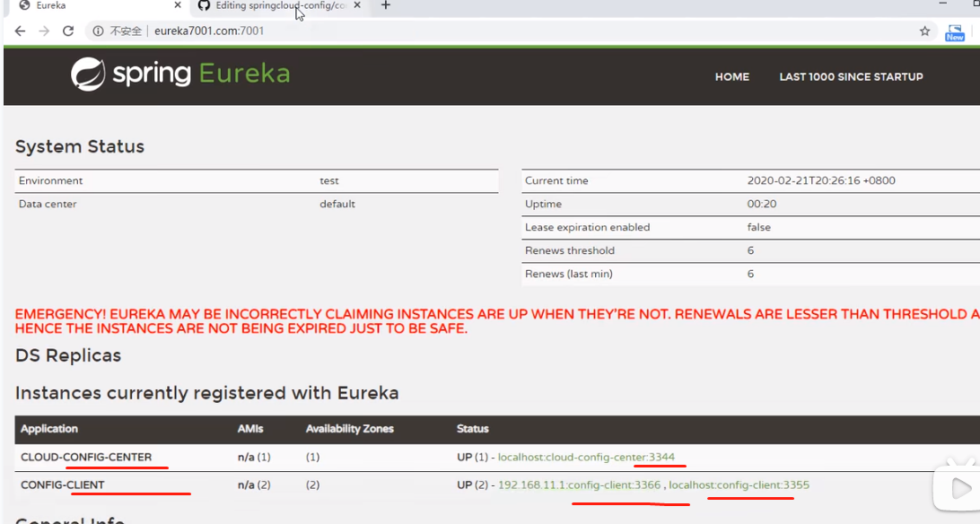The width and height of the screenshot is (980, 524).
Task: Click the Status column header
Action: coord(472,429)
